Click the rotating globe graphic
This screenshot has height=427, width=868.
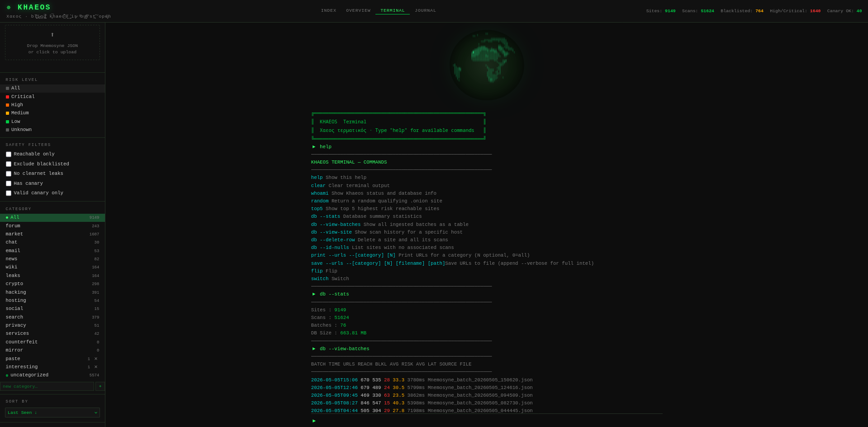[x=487, y=65]
